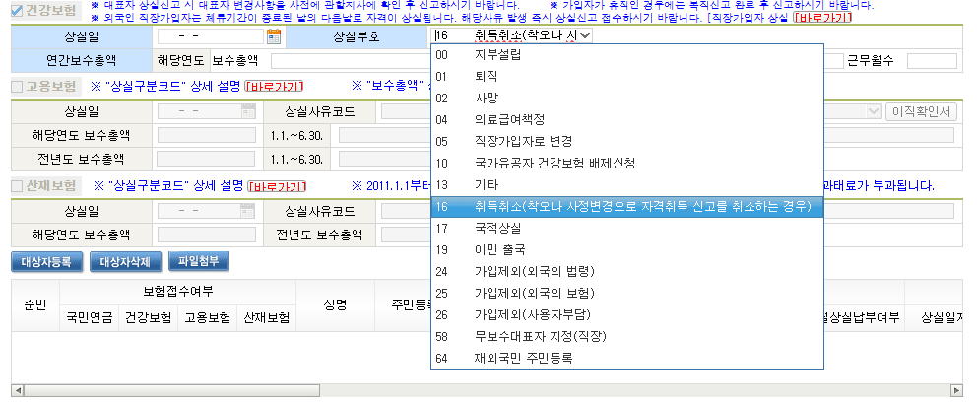This screenshot has width=980, height=403.
Task: Click the table's right horizontal scroll arrow
Action: click(956, 390)
